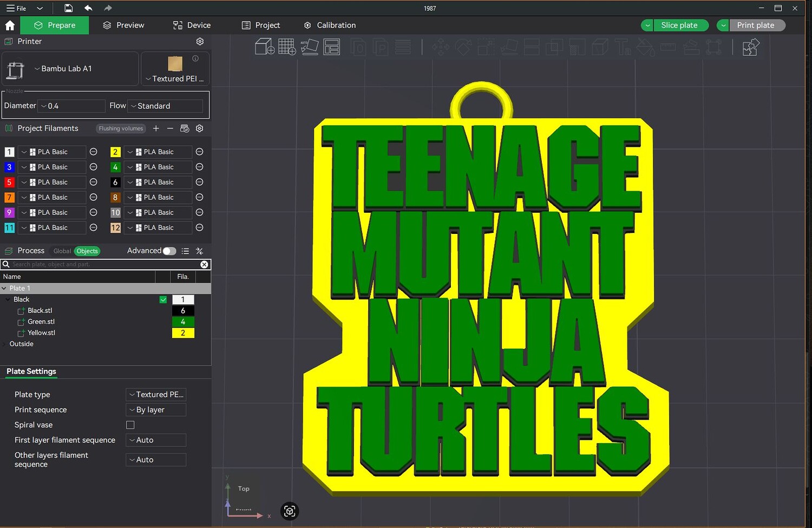Edit filament 3 preset icon
Screen dimensions: 812x528
[x=93, y=167]
